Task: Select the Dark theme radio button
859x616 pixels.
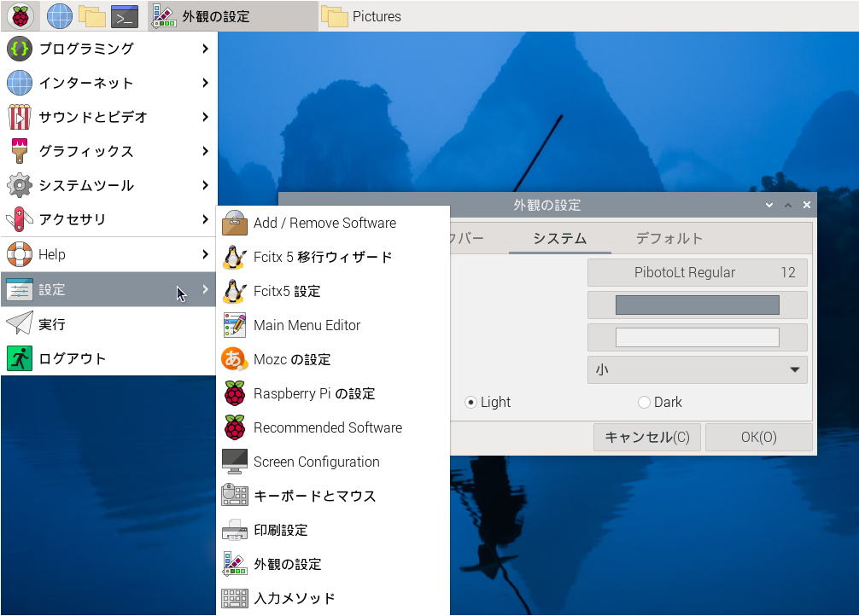Action: tap(645, 402)
